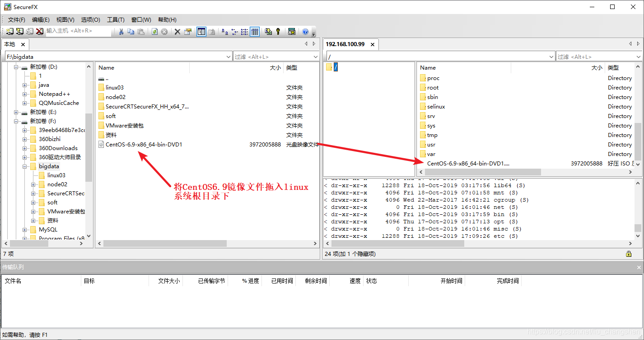Click the Copy toolbar icon
Viewport: 644px width, 340px height.
131,31
